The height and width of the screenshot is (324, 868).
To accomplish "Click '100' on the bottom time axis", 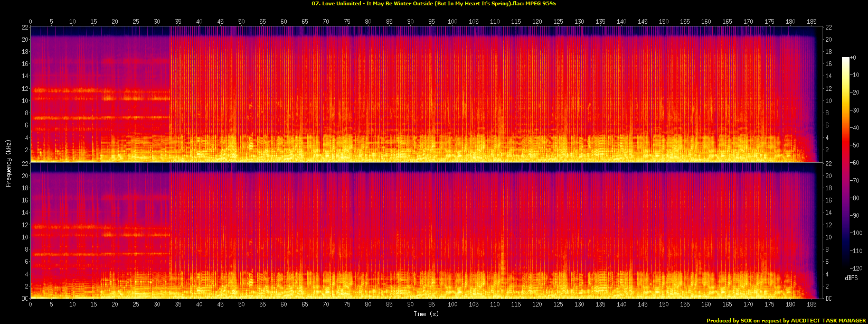I will pyautogui.click(x=452, y=303).
